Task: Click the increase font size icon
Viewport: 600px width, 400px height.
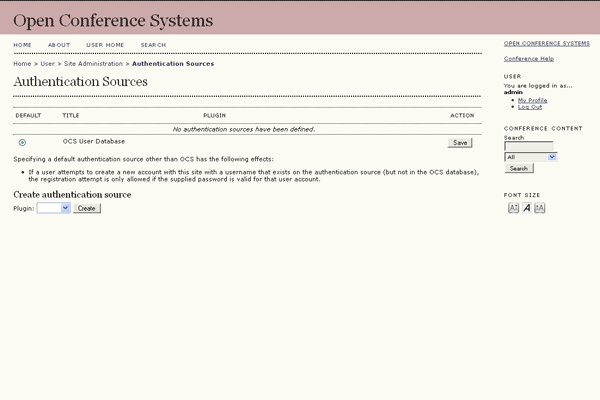Action: click(x=540, y=208)
